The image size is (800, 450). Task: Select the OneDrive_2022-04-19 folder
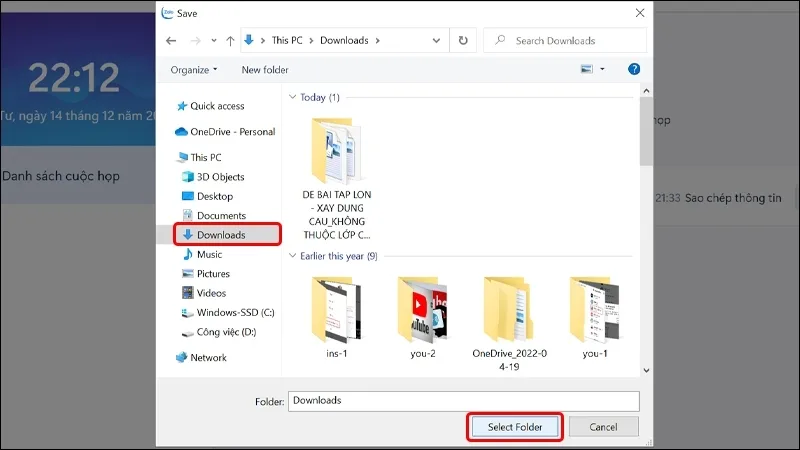pyautogui.click(x=509, y=324)
